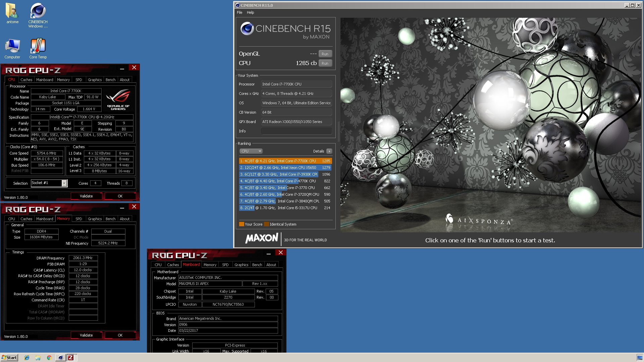This screenshot has width=644, height=362.
Task: Minimize the CPU-Z Memory window
Action: 122,207
